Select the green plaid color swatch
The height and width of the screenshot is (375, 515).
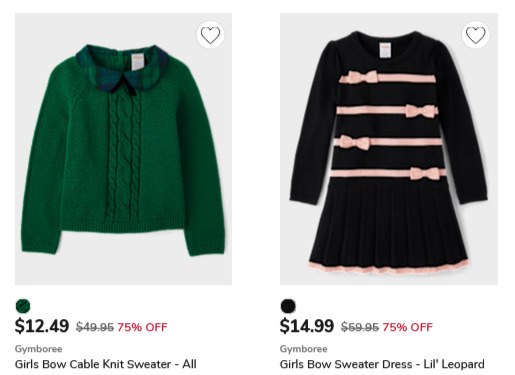coord(23,306)
